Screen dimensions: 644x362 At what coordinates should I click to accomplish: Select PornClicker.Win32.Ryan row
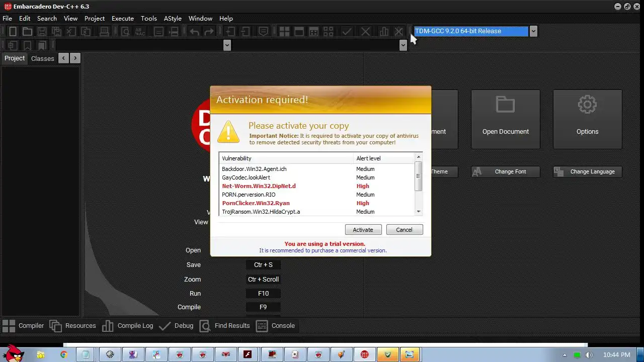pyautogui.click(x=317, y=203)
